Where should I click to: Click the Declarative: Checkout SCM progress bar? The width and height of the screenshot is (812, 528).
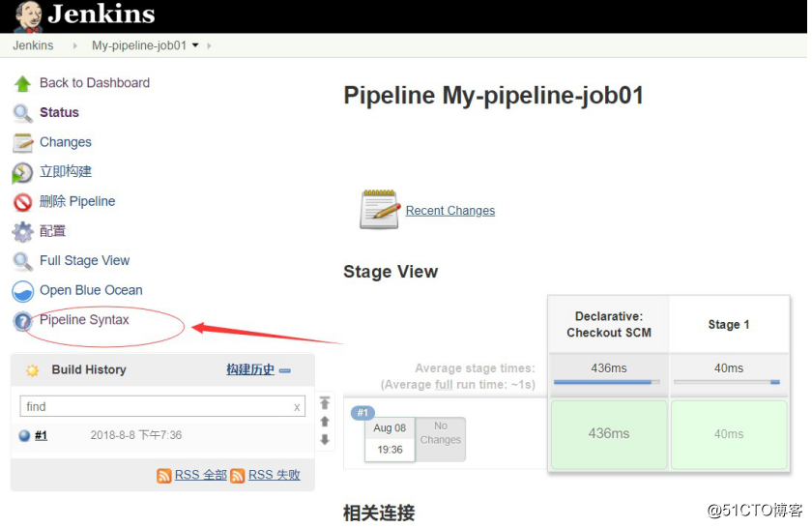(607, 382)
